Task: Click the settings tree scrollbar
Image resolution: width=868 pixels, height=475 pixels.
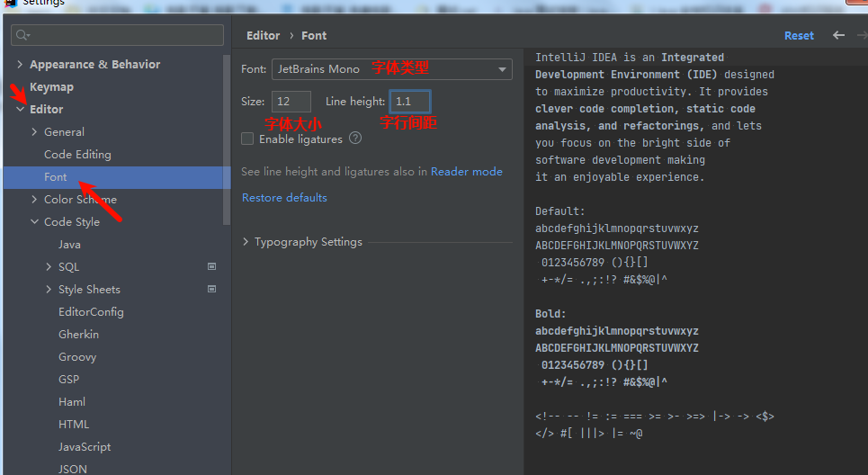Action: point(226,139)
